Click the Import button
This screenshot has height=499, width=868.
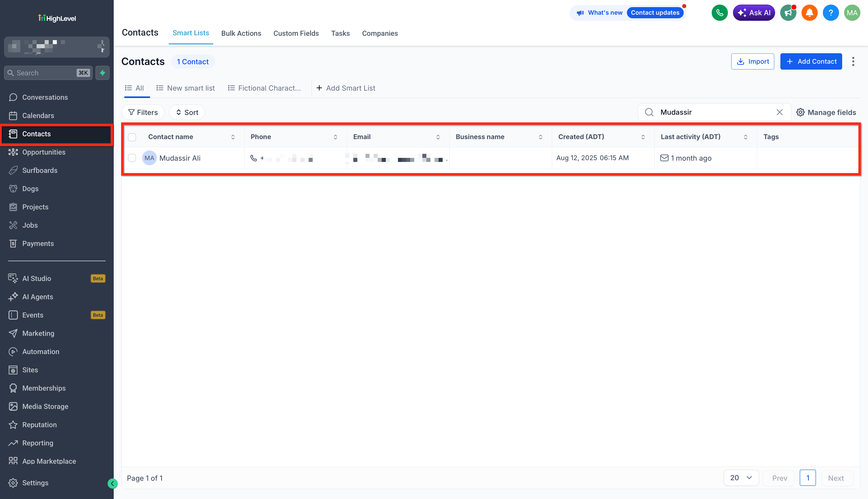(753, 61)
